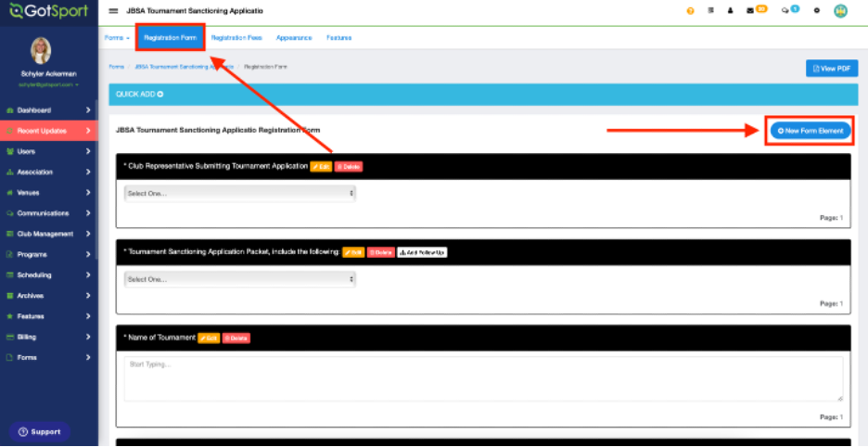Screen dimensions: 868x447
Task: Open the user profile person icon
Action: (x=730, y=10)
